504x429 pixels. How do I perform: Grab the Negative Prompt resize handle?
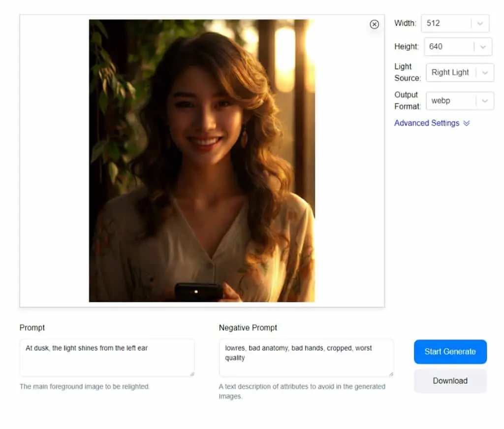[391, 374]
